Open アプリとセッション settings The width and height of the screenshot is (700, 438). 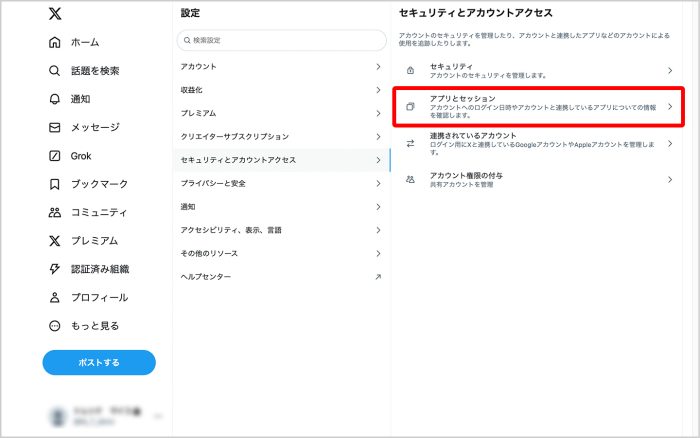click(x=540, y=105)
